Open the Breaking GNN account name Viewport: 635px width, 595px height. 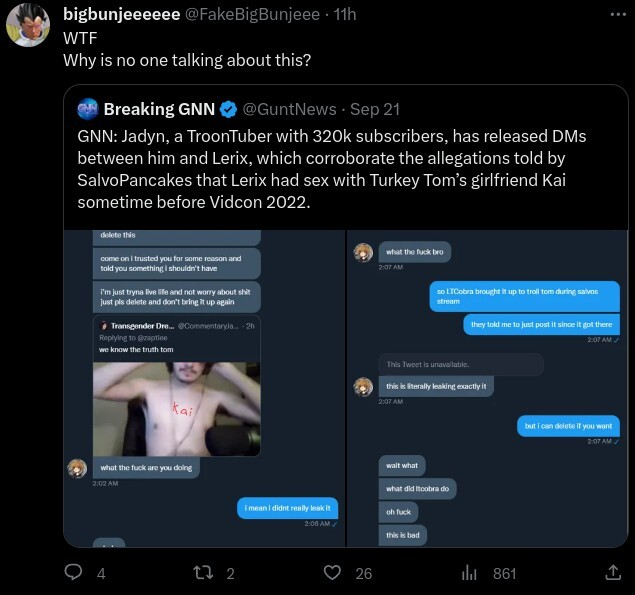pyautogui.click(x=159, y=109)
